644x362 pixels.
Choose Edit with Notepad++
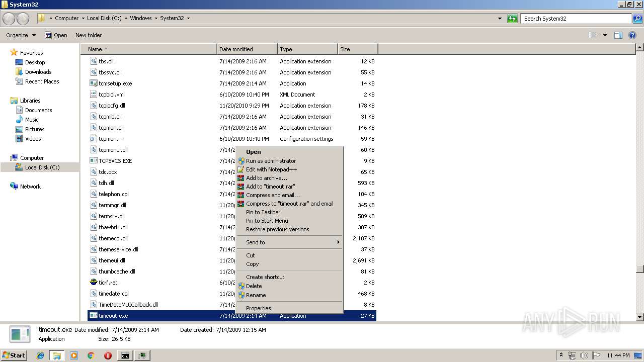coord(290,169)
